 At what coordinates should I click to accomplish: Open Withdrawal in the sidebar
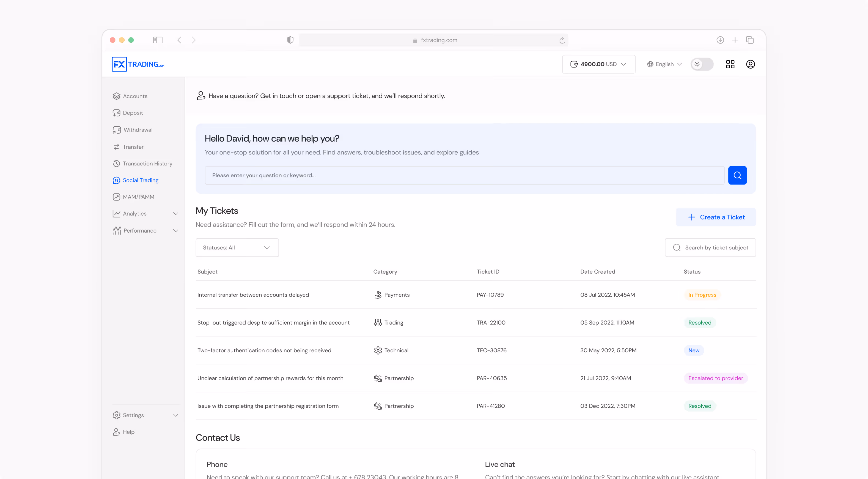click(x=132, y=130)
